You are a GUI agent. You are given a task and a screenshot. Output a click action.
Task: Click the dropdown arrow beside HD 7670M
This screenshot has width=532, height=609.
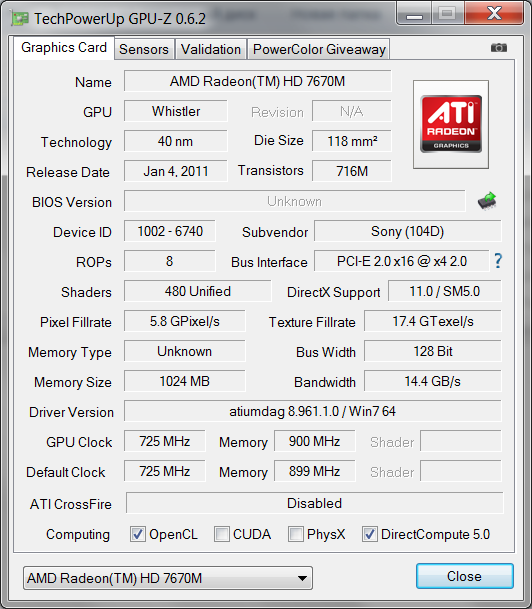click(x=302, y=578)
